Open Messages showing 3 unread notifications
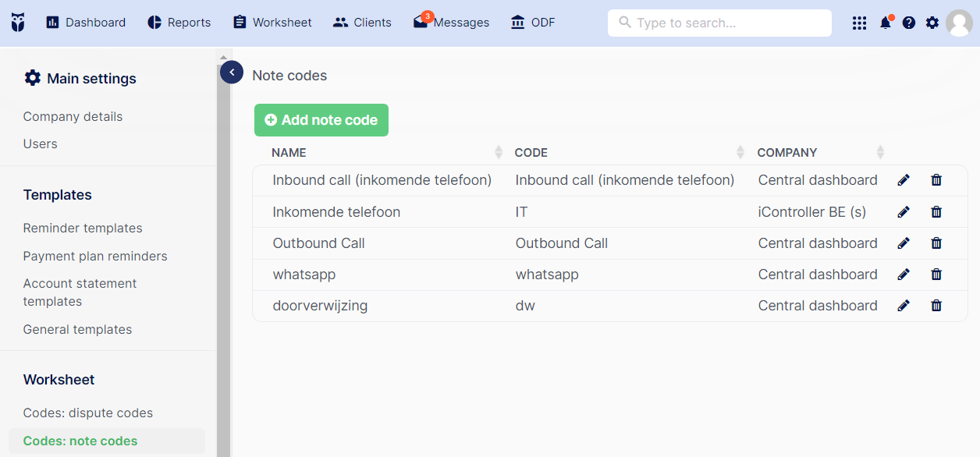This screenshot has height=457, width=980. click(x=451, y=22)
